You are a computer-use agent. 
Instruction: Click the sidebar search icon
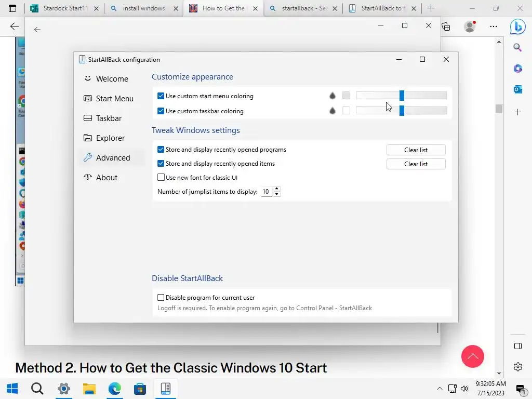pos(517,47)
